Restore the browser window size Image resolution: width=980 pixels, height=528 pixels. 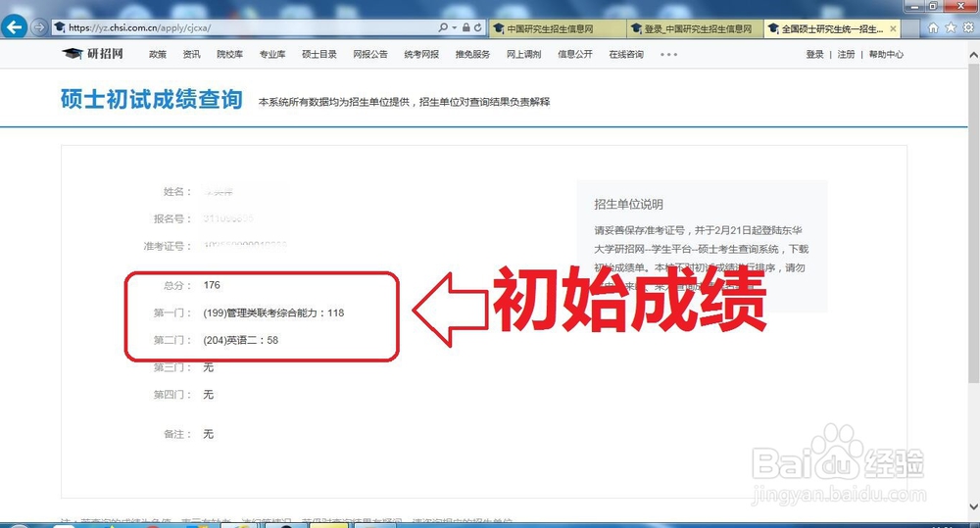click(x=933, y=6)
